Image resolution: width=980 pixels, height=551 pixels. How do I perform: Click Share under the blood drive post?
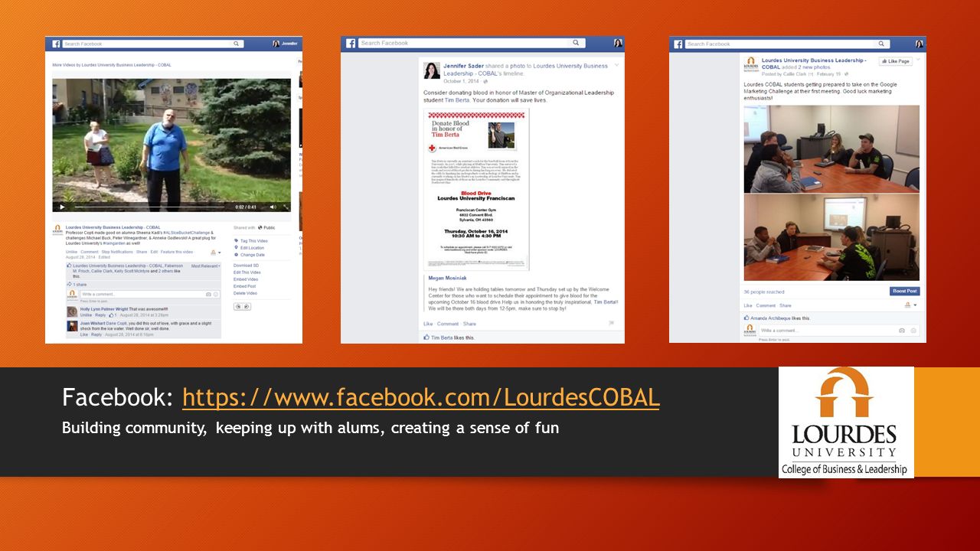tap(469, 324)
